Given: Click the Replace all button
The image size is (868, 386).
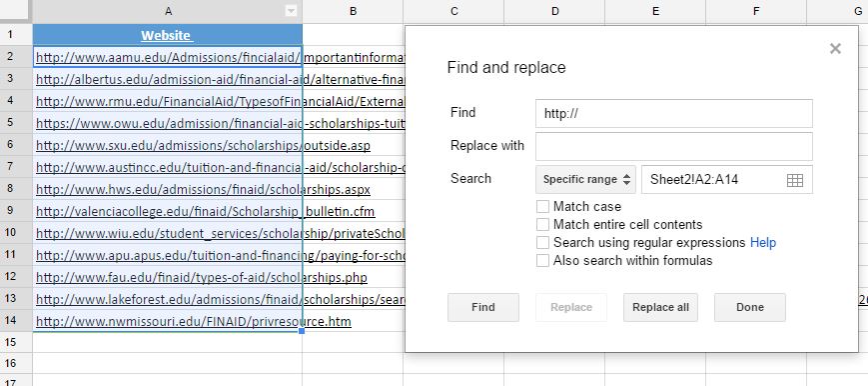Looking at the screenshot, I should (x=660, y=307).
